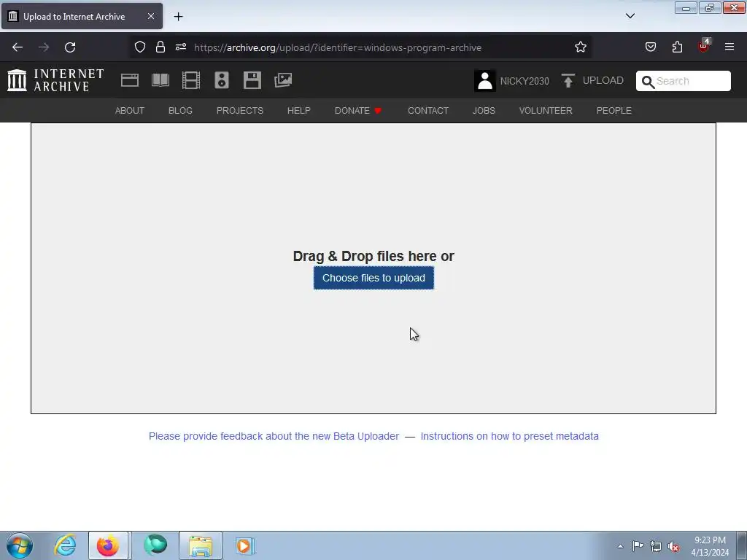Open Beta Uploader feedback link
The height and width of the screenshot is (560, 747).
tap(274, 436)
